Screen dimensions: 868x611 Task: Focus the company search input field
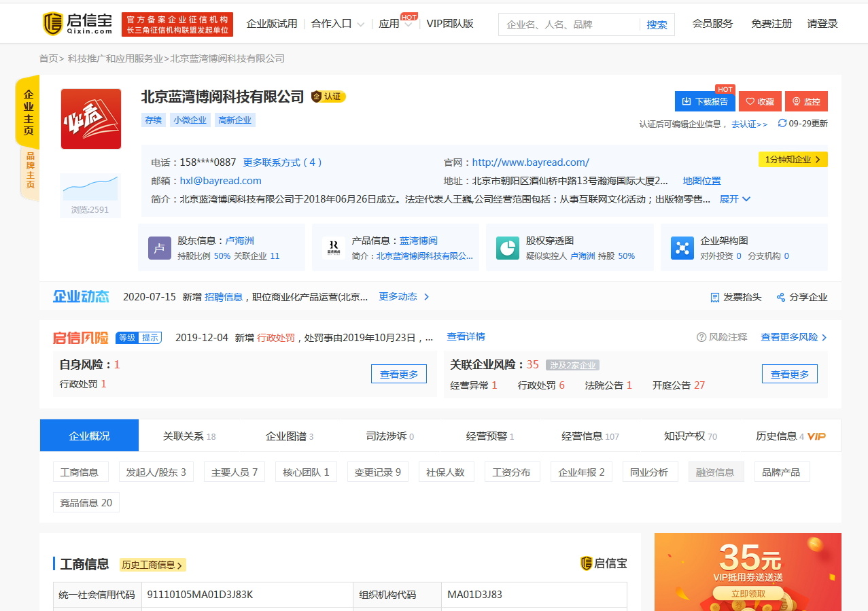[570, 24]
